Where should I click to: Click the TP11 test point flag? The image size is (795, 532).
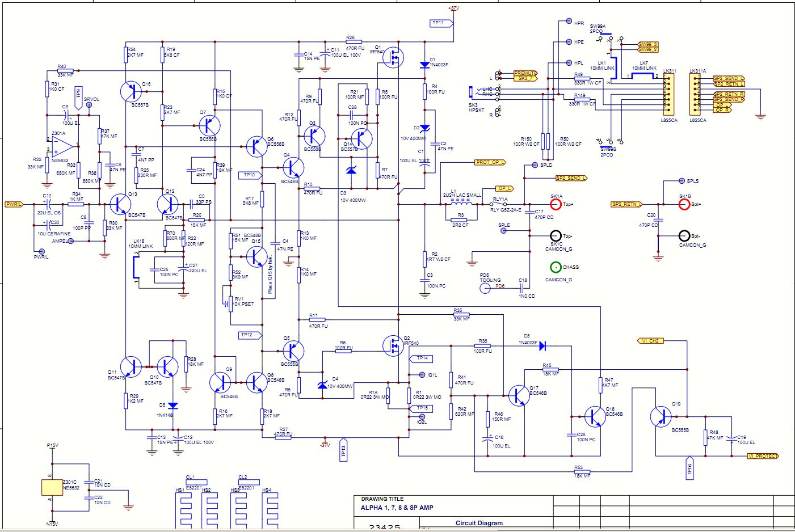442,23
